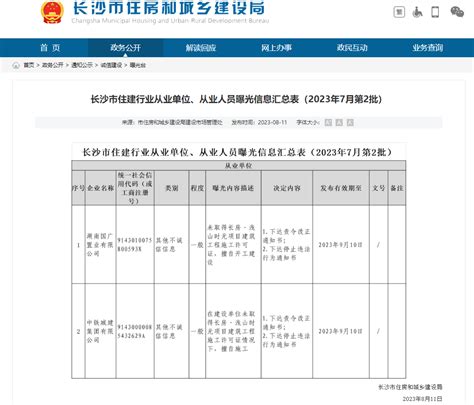
Task: Click the table image title text
Action: coord(237,152)
